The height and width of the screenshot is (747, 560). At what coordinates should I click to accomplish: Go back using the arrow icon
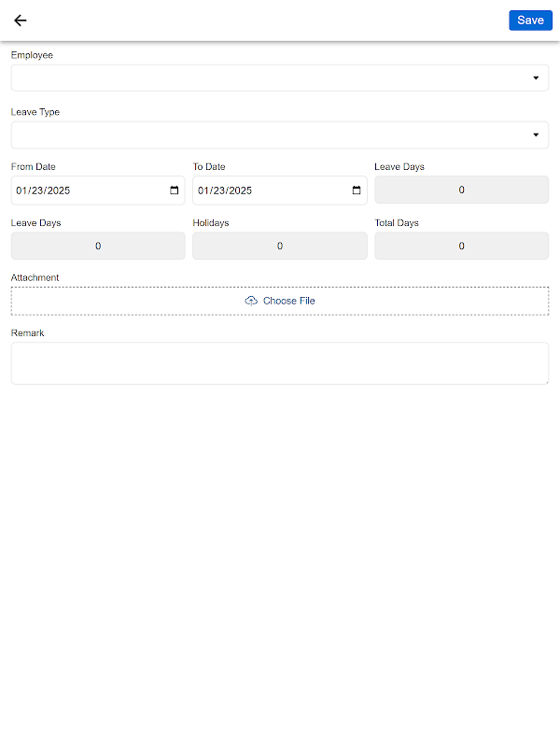[x=21, y=21]
